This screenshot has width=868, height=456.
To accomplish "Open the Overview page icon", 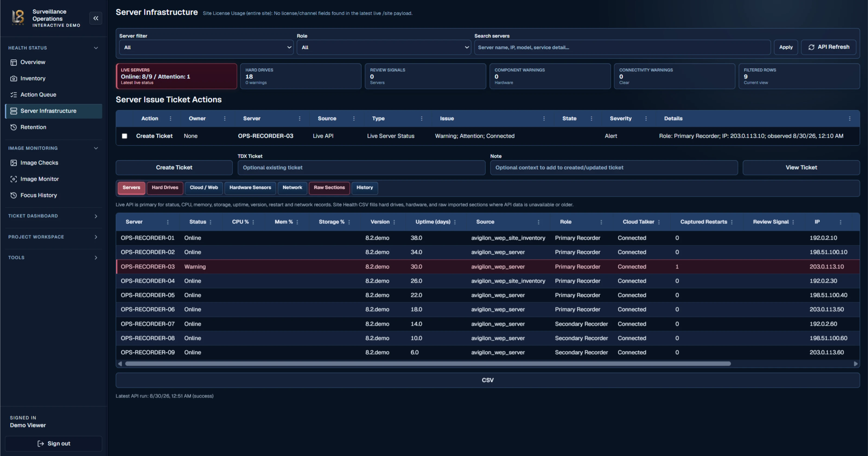I will tap(14, 62).
